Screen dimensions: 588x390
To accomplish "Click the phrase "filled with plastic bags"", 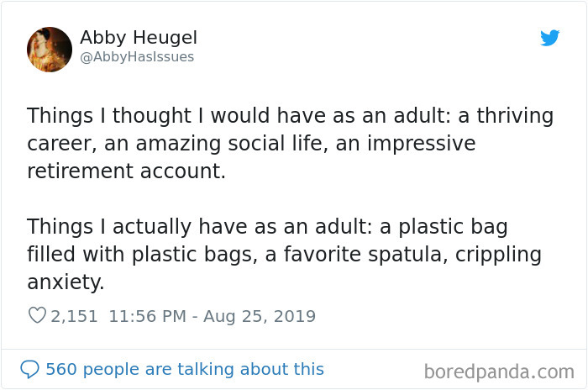I will (135, 254).
